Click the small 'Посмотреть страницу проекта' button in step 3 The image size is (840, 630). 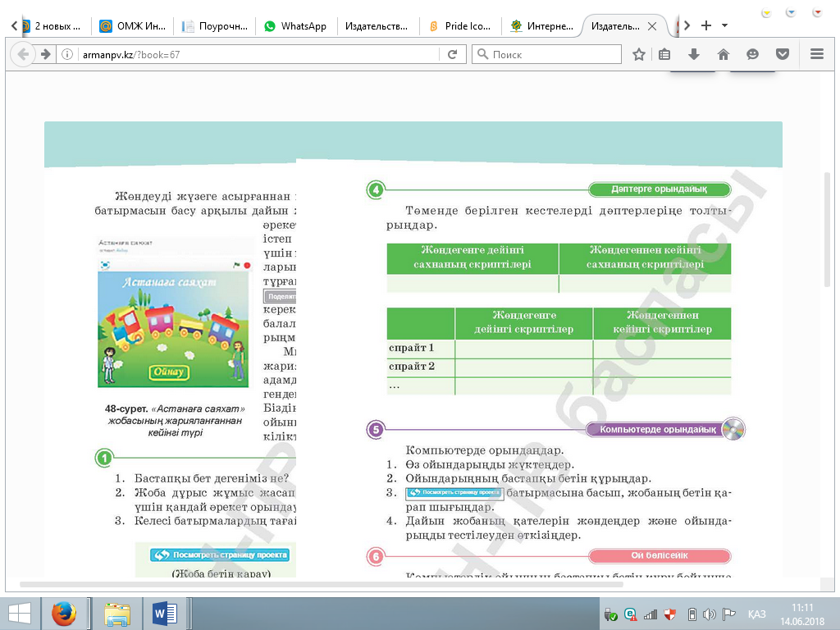tap(454, 492)
